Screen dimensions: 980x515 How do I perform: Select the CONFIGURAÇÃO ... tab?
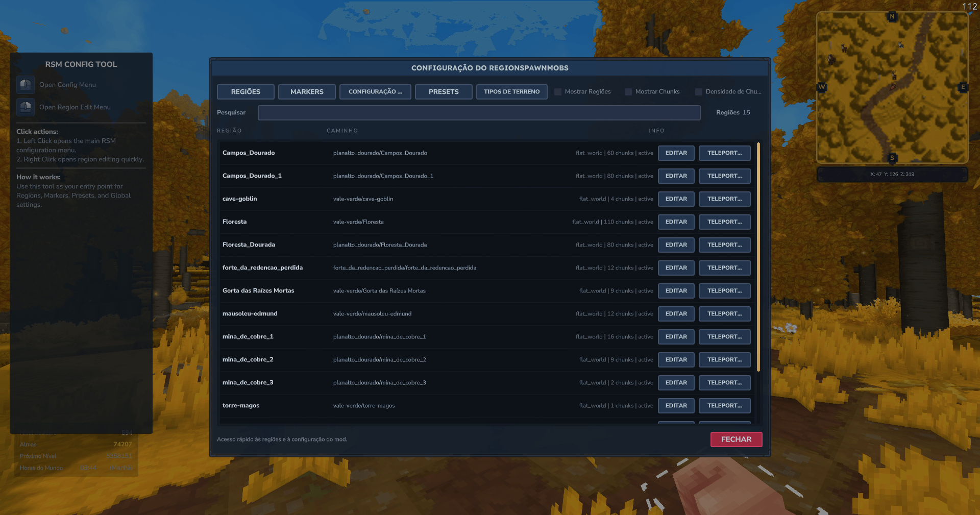375,92
